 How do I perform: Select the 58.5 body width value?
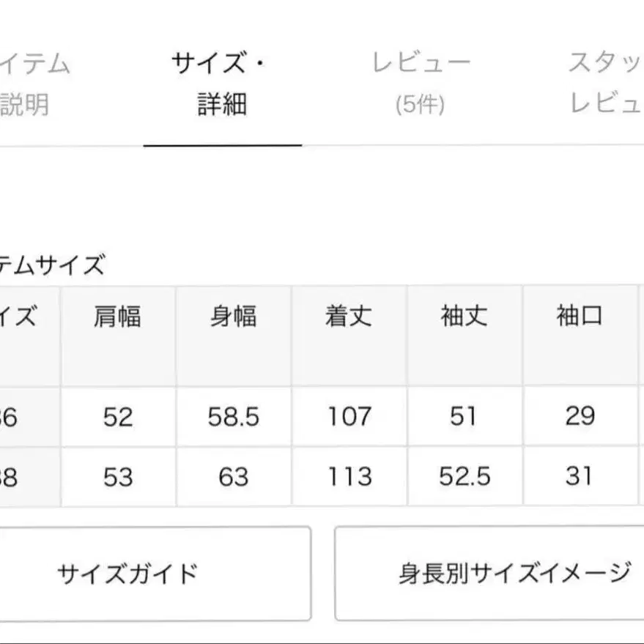pyautogui.click(x=234, y=418)
